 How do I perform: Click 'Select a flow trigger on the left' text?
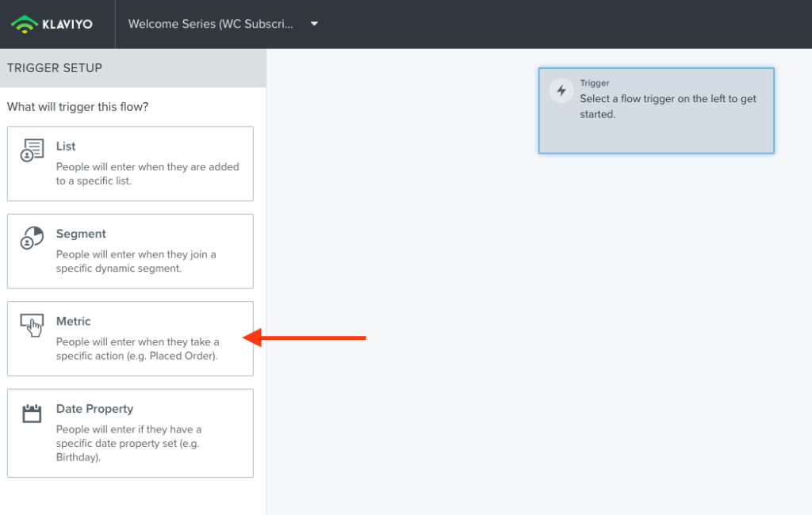point(653,98)
